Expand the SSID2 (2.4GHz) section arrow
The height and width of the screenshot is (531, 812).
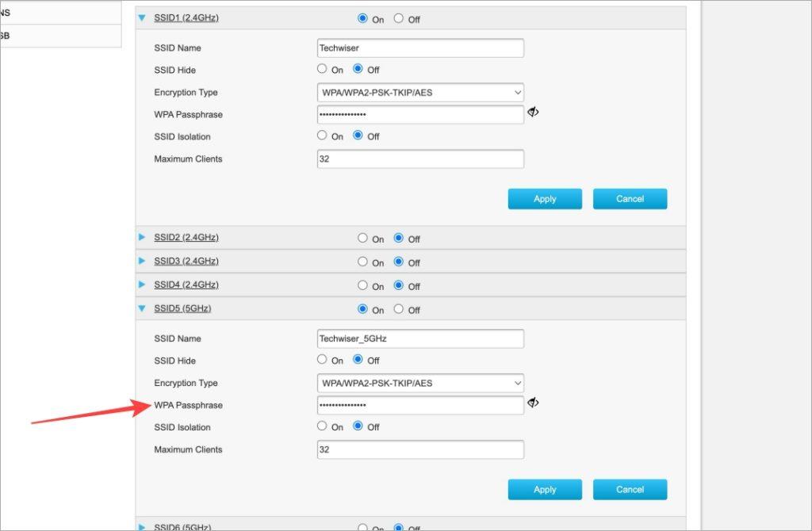tap(142, 237)
